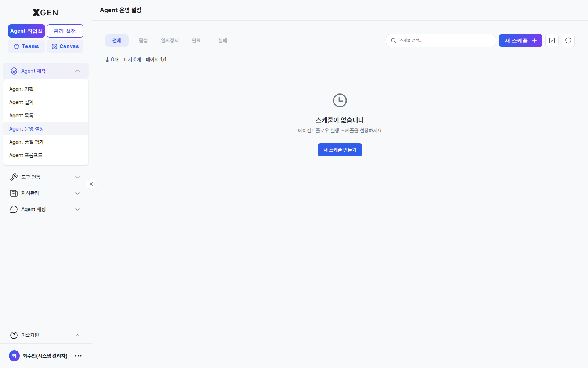Click the 최 user avatar
This screenshot has height=368, width=588.
(x=14, y=356)
